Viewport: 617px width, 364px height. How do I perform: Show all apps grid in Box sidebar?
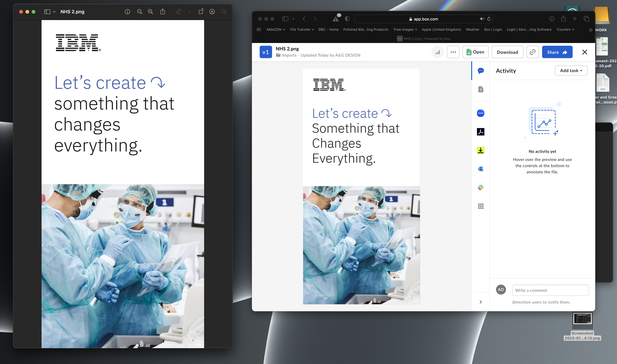click(481, 206)
